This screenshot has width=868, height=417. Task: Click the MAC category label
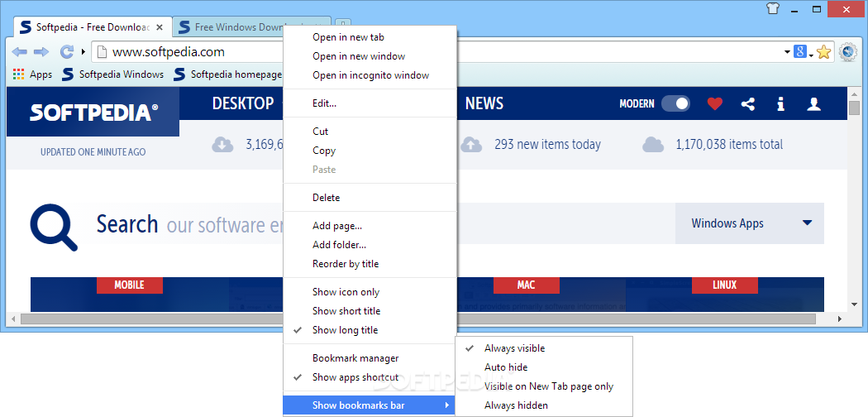pos(526,285)
